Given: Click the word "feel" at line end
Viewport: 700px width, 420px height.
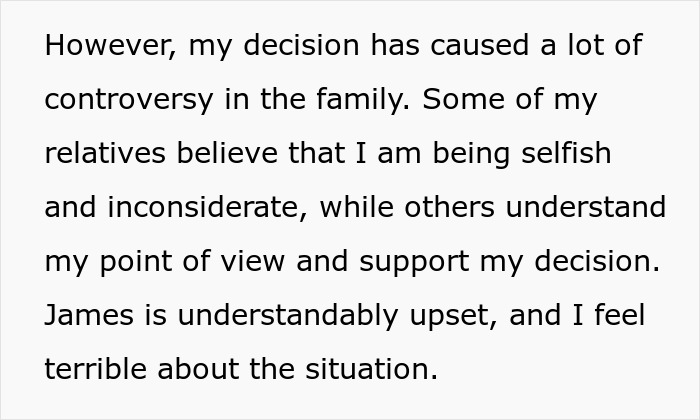Looking at the screenshot, I should [x=620, y=316].
